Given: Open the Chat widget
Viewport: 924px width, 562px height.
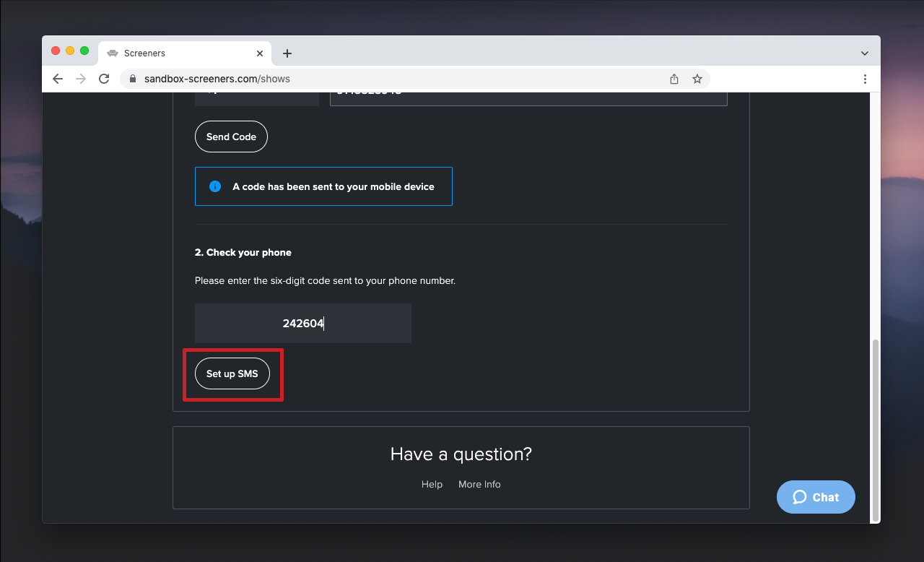Looking at the screenshot, I should tap(816, 497).
